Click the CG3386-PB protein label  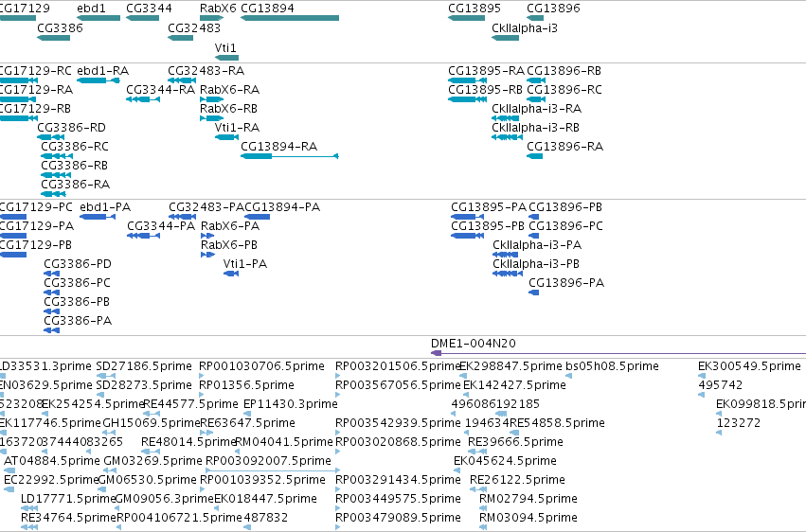(77, 303)
